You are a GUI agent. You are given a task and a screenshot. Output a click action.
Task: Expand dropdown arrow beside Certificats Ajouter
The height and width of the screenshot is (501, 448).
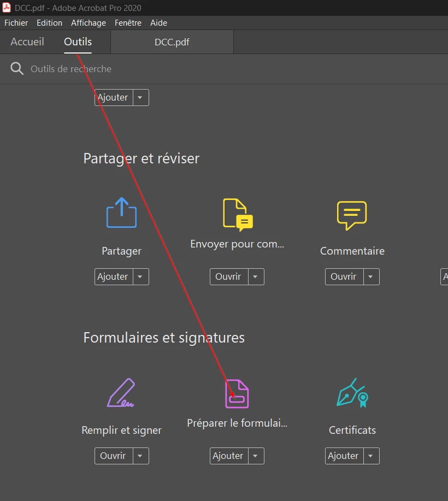coord(372,456)
